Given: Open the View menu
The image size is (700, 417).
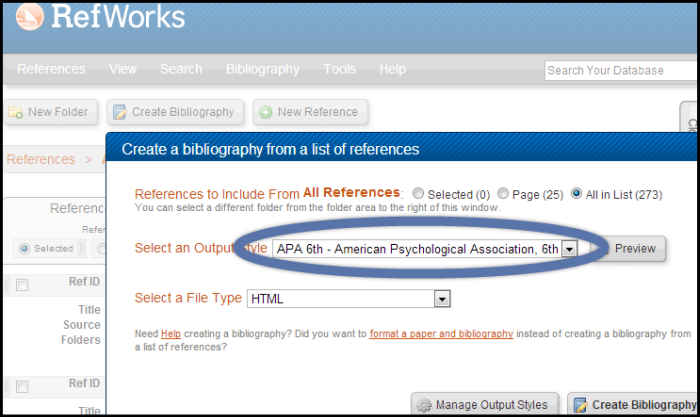Looking at the screenshot, I should click(x=123, y=69).
